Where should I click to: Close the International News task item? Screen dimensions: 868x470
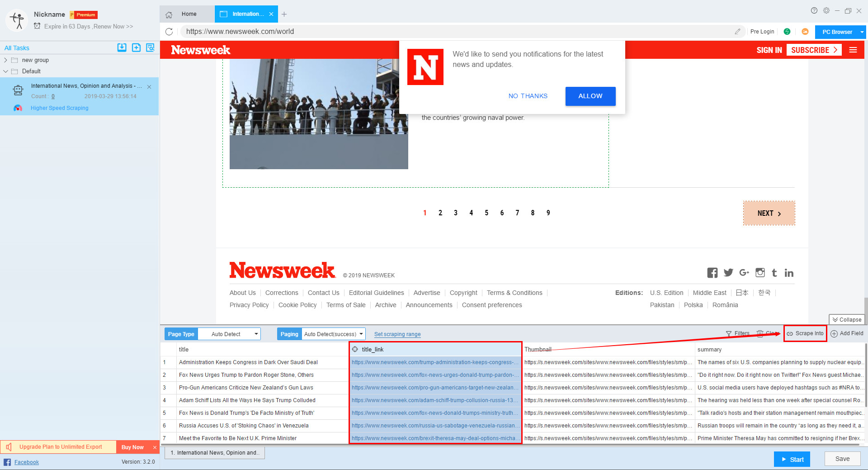pos(149,87)
